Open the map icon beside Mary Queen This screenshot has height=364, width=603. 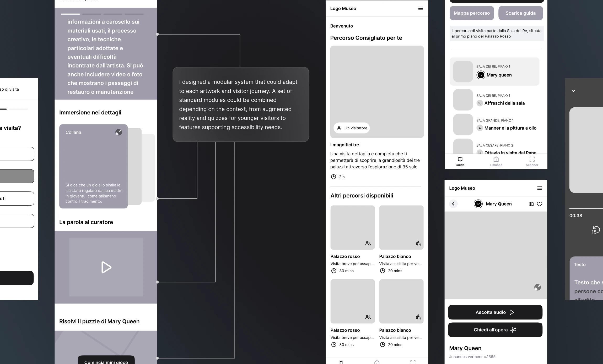531,204
